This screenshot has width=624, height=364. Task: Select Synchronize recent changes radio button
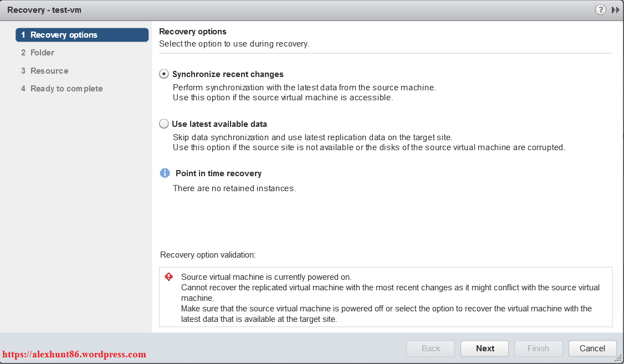coord(164,74)
